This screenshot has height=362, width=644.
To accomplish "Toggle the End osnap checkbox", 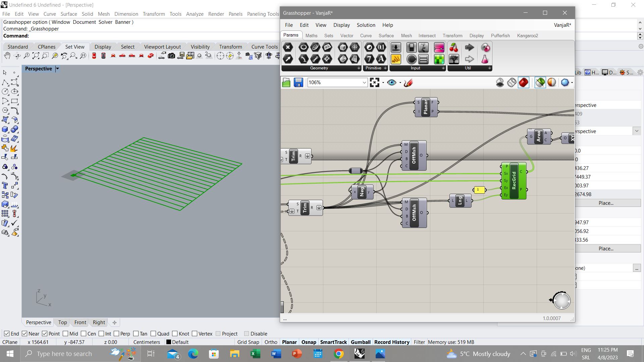I will 7,334.
